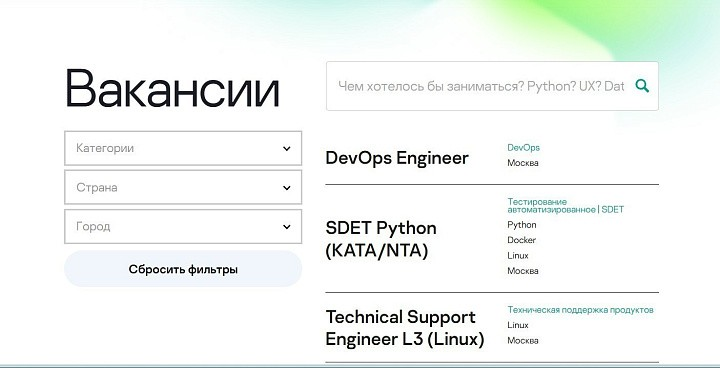Click Сбросить фильтры button

183,269
